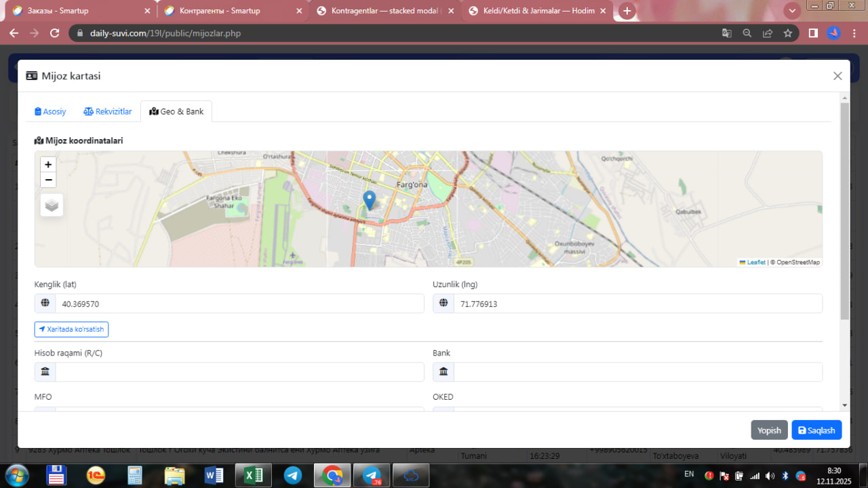This screenshot has height=488, width=868.
Task: Click the Kenglik (lat) input field
Action: point(239,304)
